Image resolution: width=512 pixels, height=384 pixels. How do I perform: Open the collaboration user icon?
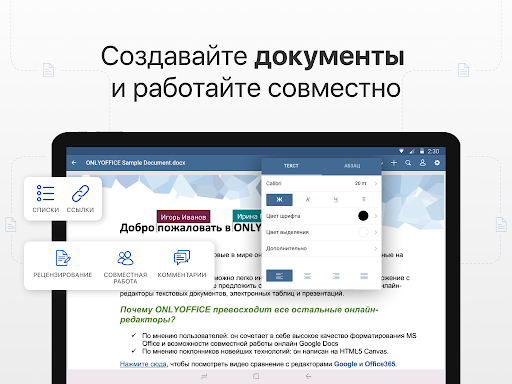[x=423, y=163]
